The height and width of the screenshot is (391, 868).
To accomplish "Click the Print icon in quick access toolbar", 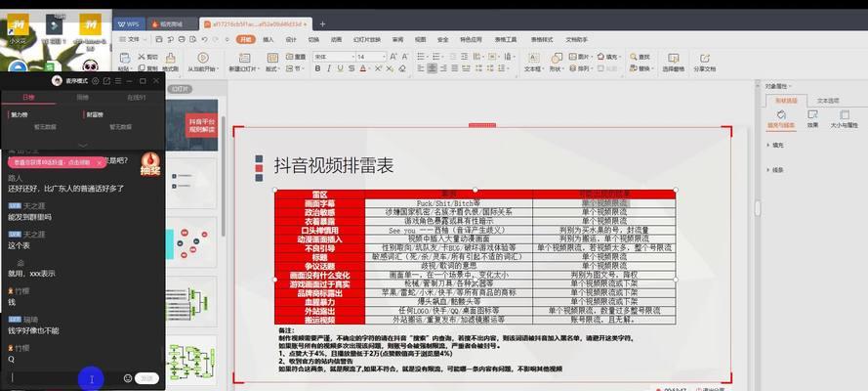I will [181, 39].
